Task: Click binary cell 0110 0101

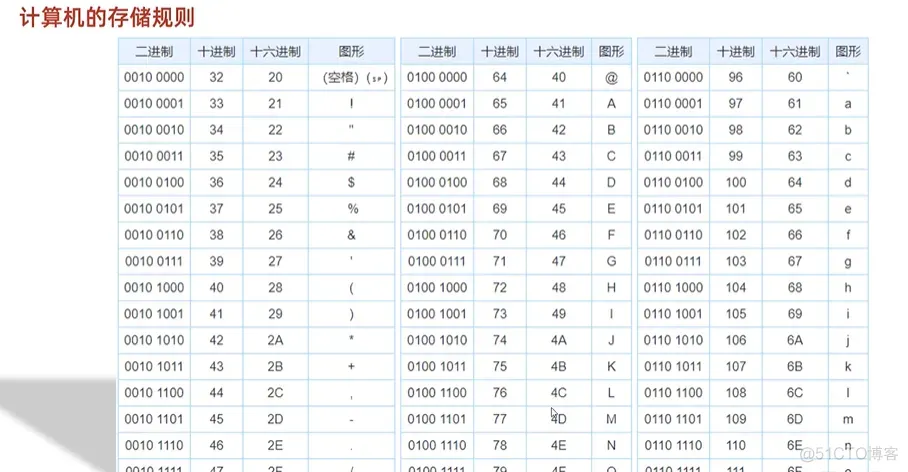Action: coord(673,209)
